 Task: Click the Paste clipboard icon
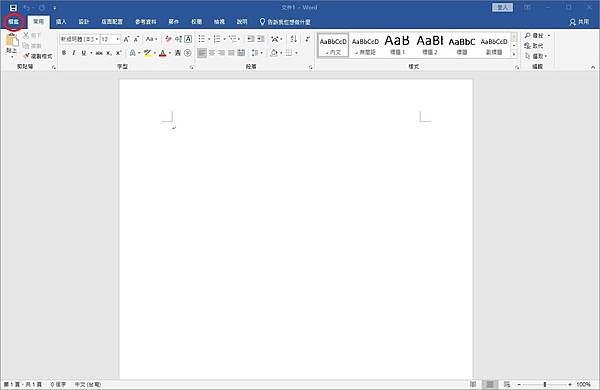coord(12,40)
